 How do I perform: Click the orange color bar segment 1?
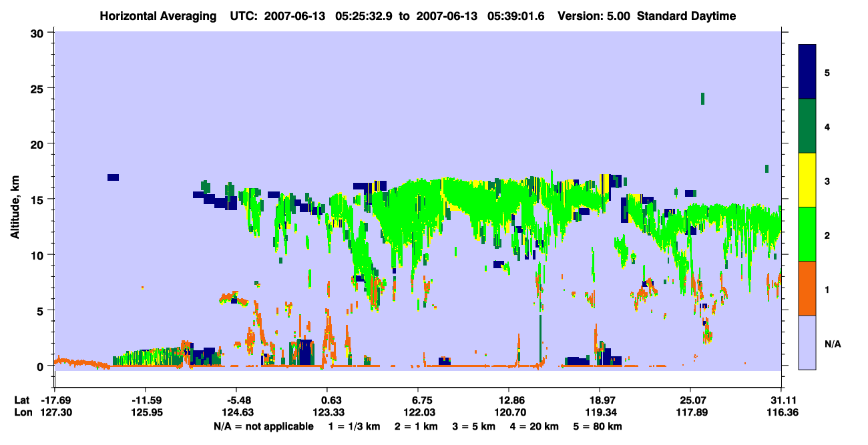[807, 288]
